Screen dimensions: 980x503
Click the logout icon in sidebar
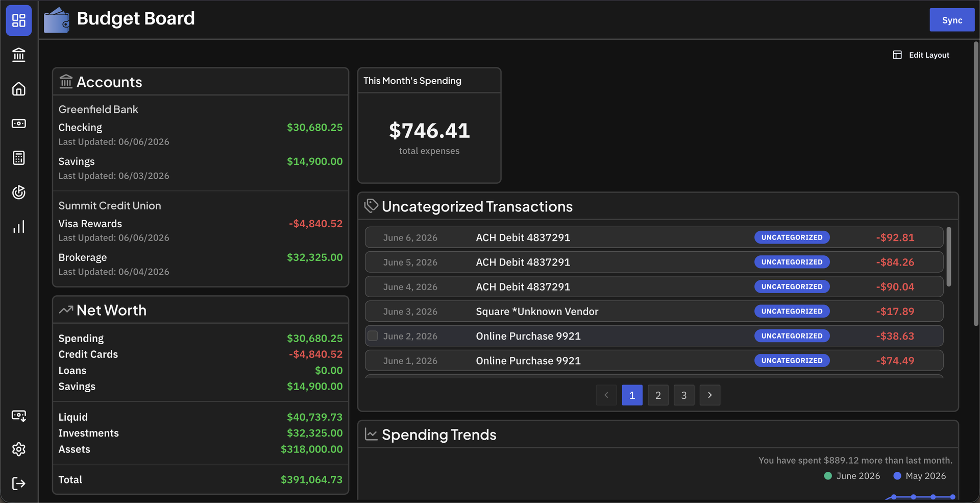point(19,484)
